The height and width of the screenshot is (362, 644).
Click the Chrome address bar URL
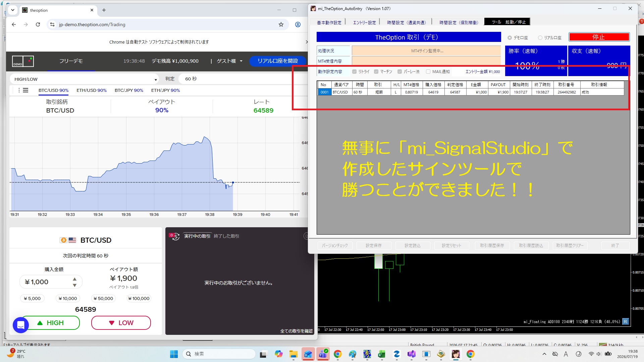coord(92,24)
